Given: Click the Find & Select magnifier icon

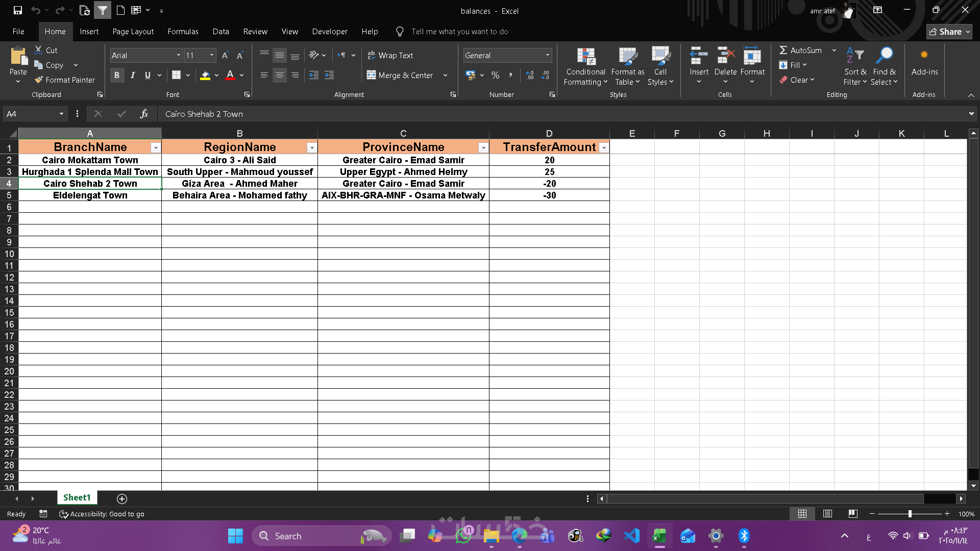Looking at the screenshot, I should [x=885, y=55].
